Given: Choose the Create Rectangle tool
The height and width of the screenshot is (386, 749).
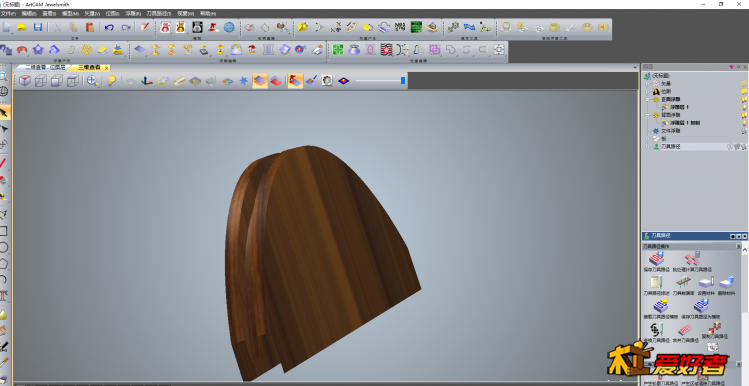Looking at the screenshot, I should (3, 231).
